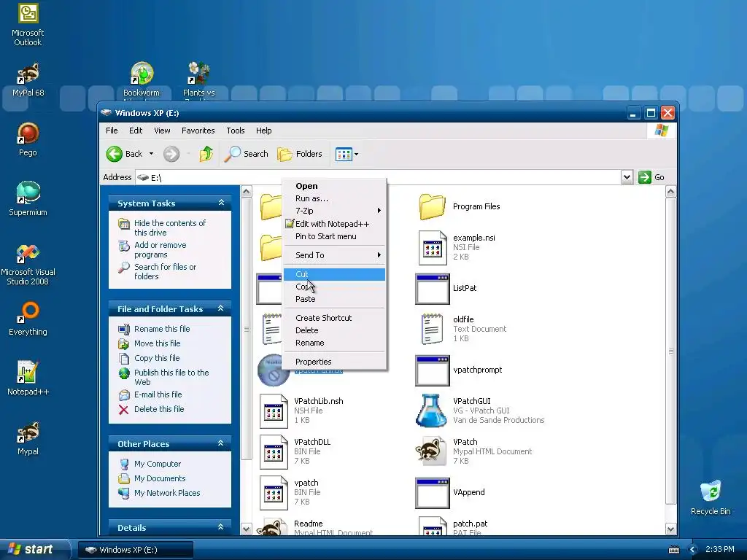Expand the Address bar dropdown
747x560 pixels.
click(x=627, y=177)
